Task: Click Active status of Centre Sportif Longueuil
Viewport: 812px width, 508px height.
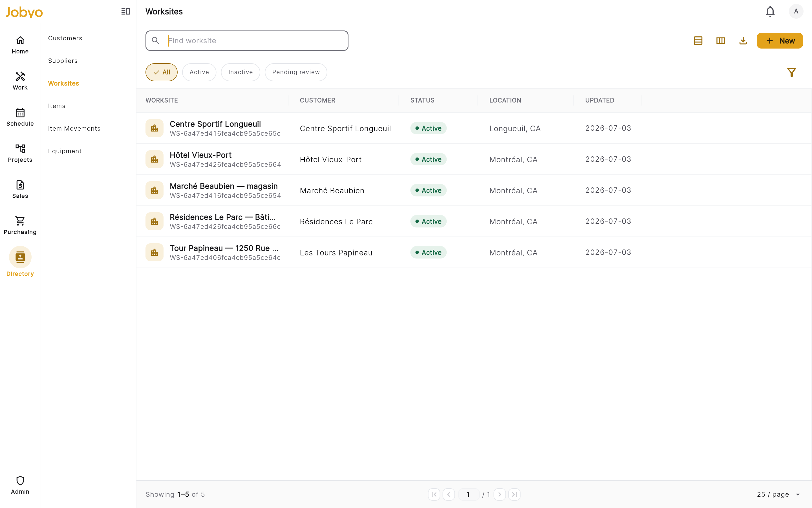Action: point(428,128)
